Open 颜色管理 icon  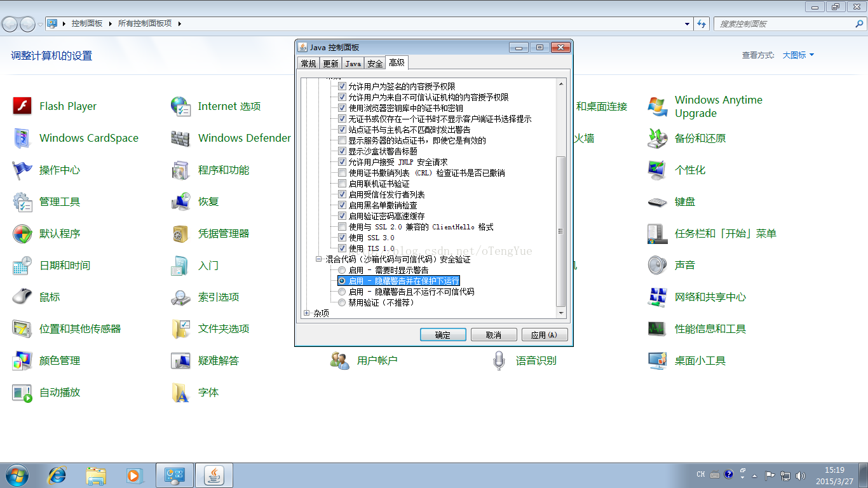coord(22,360)
